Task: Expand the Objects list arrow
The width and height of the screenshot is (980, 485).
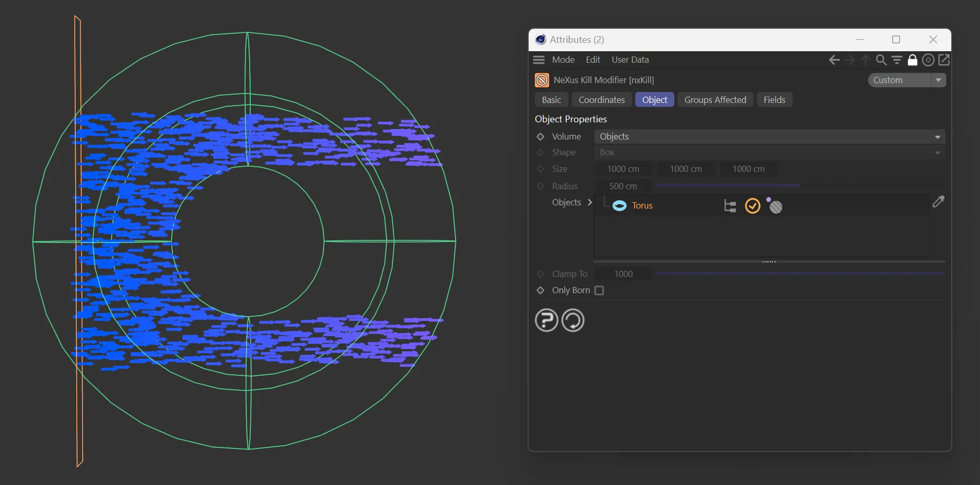Action: (x=590, y=202)
